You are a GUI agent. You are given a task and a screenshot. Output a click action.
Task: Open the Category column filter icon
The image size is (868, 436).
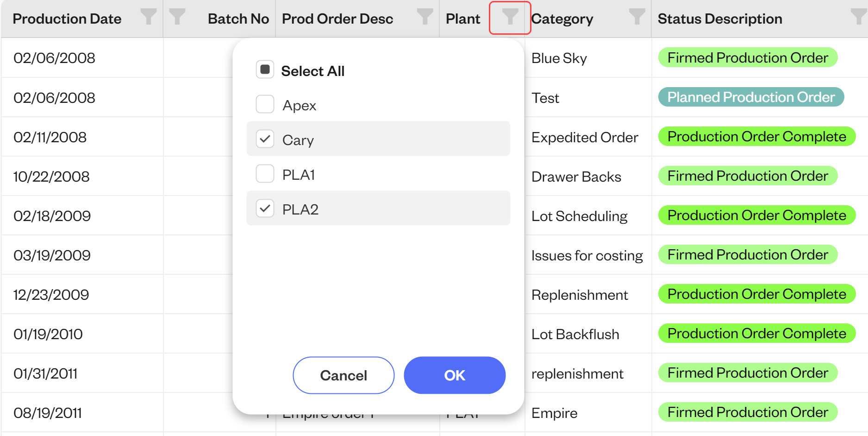click(637, 17)
